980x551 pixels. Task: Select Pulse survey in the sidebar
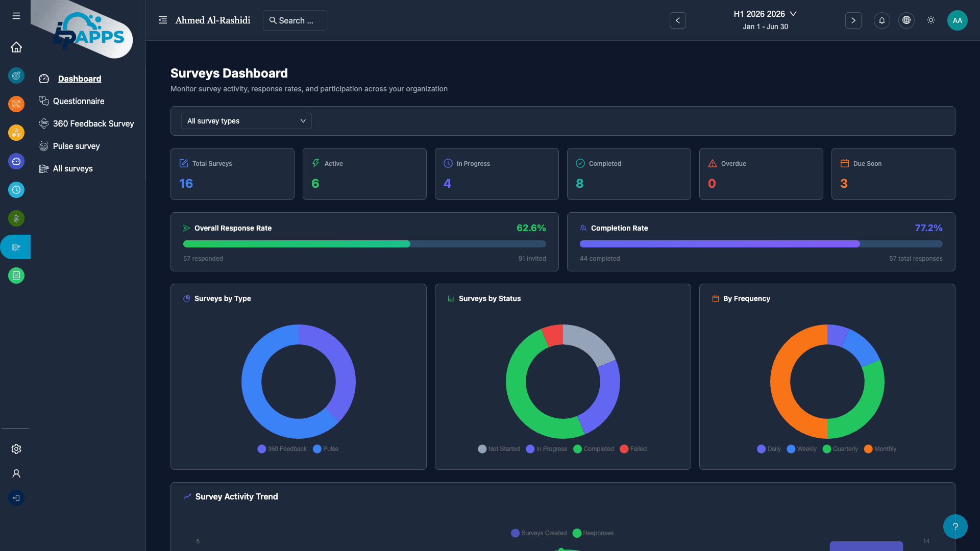pyautogui.click(x=77, y=146)
